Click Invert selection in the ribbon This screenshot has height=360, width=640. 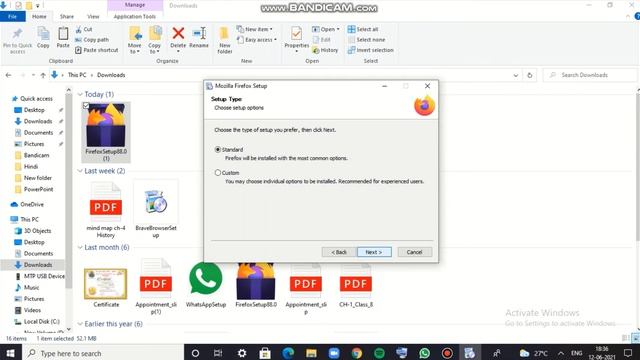point(371,50)
